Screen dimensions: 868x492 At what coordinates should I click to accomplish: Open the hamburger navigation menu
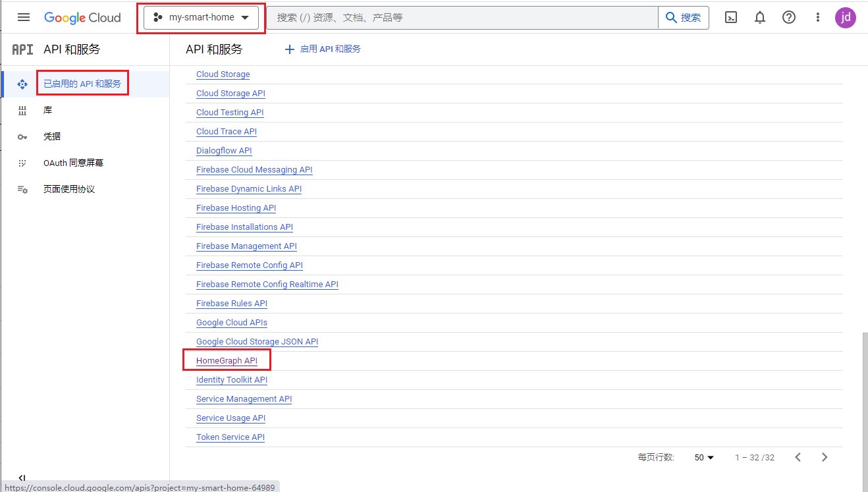click(x=24, y=18)
